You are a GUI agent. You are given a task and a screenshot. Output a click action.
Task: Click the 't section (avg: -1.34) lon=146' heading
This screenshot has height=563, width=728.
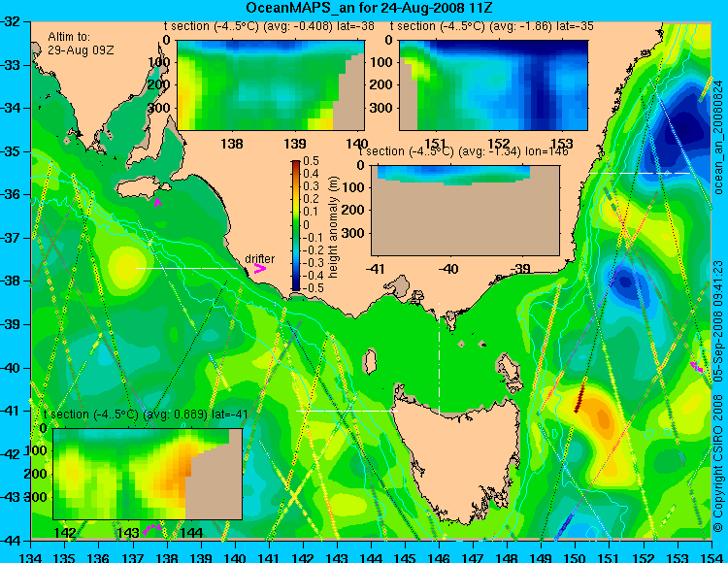[x=463, y=151]
